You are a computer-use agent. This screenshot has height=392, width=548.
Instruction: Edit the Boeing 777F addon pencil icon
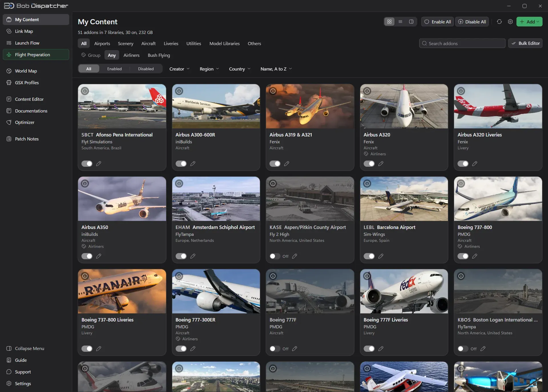coord(295,349)
